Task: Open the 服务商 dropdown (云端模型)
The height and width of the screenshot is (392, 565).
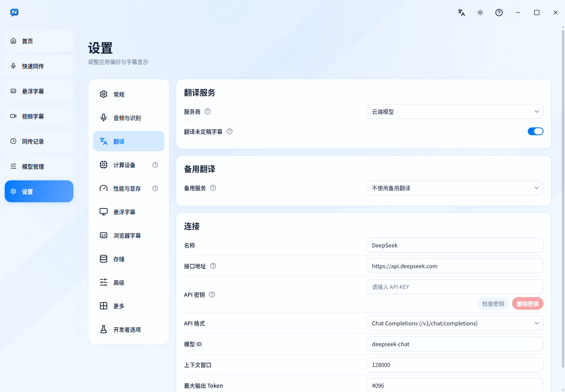Action: click(x=455, y=111)
